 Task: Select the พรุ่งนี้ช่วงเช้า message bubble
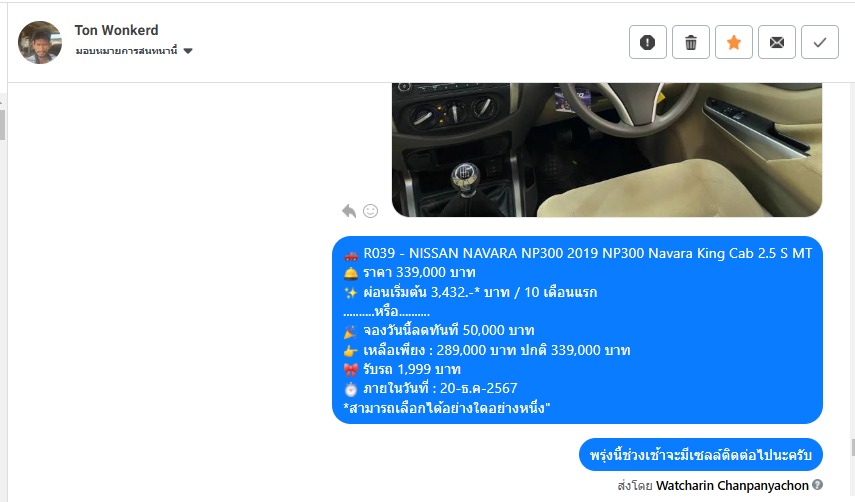(x=700, y=455)
